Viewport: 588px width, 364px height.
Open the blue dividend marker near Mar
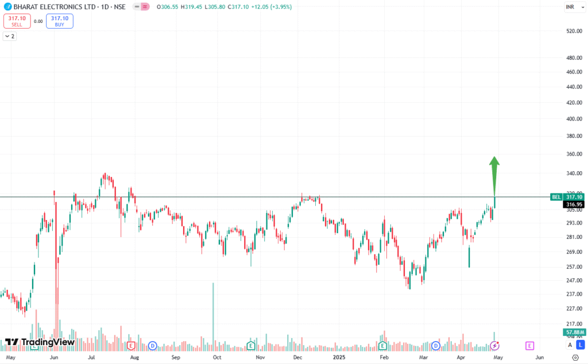(435, 346)
